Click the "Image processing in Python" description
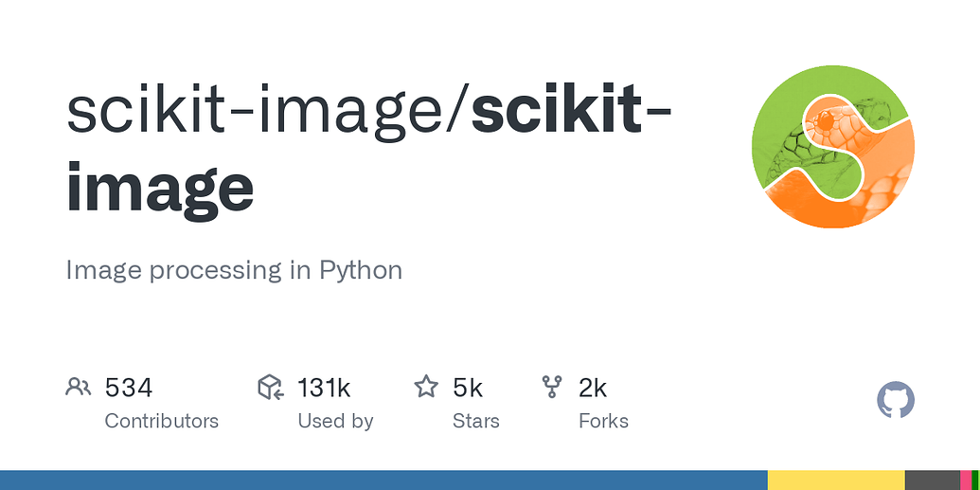This screenshot has height=490, width=980. (234, 270)
